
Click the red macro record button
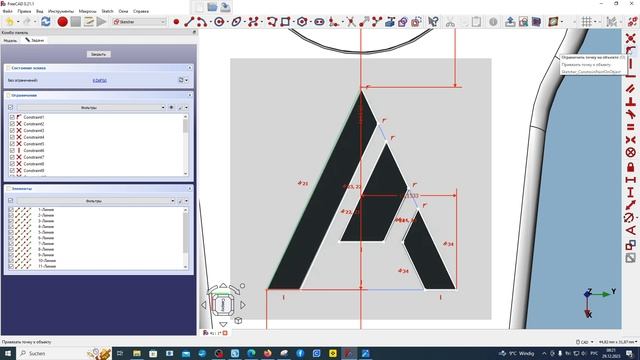[x=62, y=22]
